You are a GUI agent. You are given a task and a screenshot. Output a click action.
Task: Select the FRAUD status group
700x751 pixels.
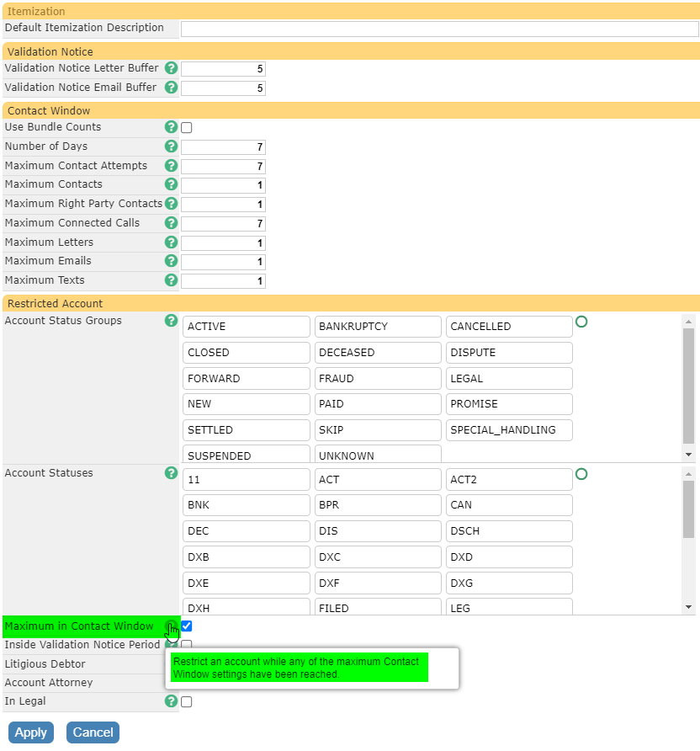[378, 378]
